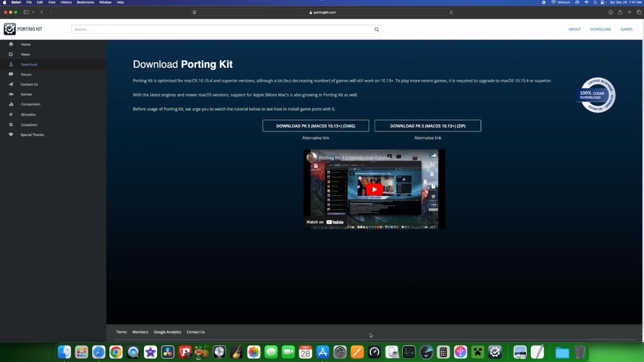Image resolution: width=644 pixels, height=362 pixels.
Task: Open Messages from the dock
Action: click(x=271, y=352)
